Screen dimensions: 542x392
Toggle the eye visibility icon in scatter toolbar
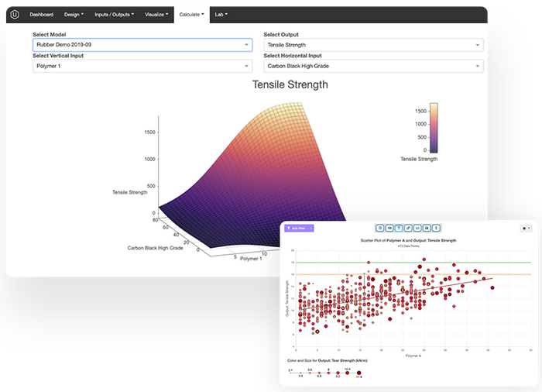pyautogui.click(x=389, y=228)
